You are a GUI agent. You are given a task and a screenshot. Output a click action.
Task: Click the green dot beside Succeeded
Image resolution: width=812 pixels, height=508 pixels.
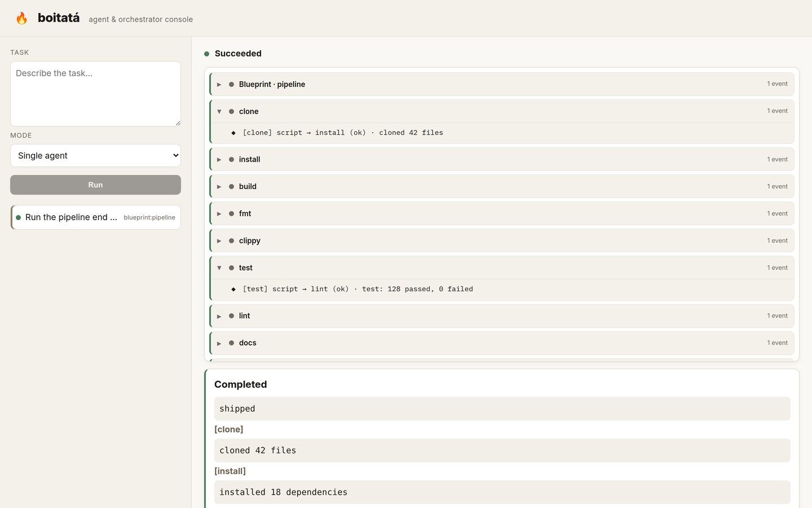pos(206,54)
